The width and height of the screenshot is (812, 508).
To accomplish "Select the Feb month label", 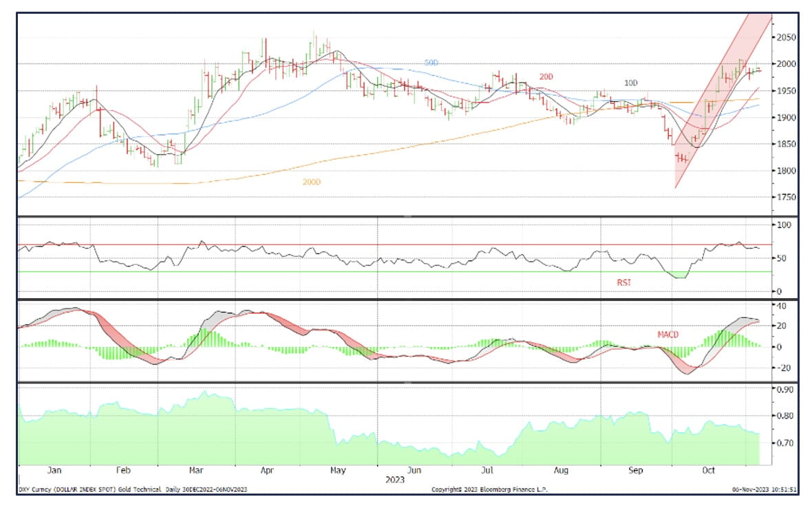I will (x=123, y=470).
